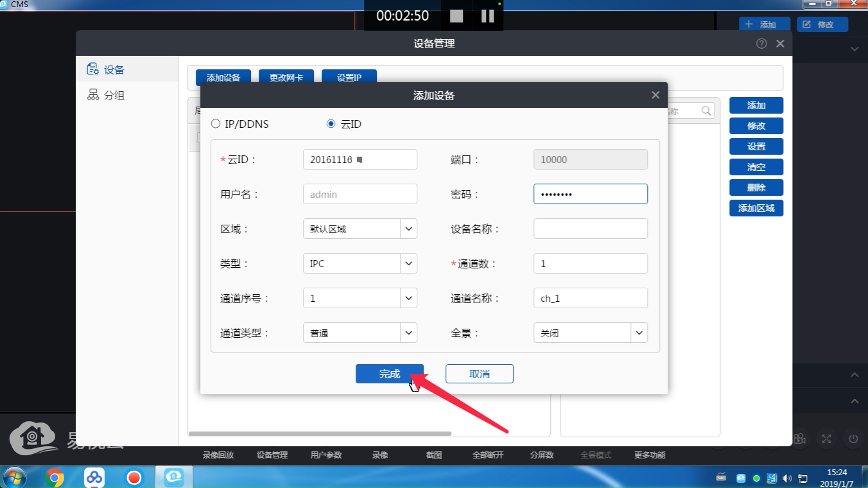Screen dimensions: 868x488
Task: Focus the 密码 input field
Action: coord(591,194)
